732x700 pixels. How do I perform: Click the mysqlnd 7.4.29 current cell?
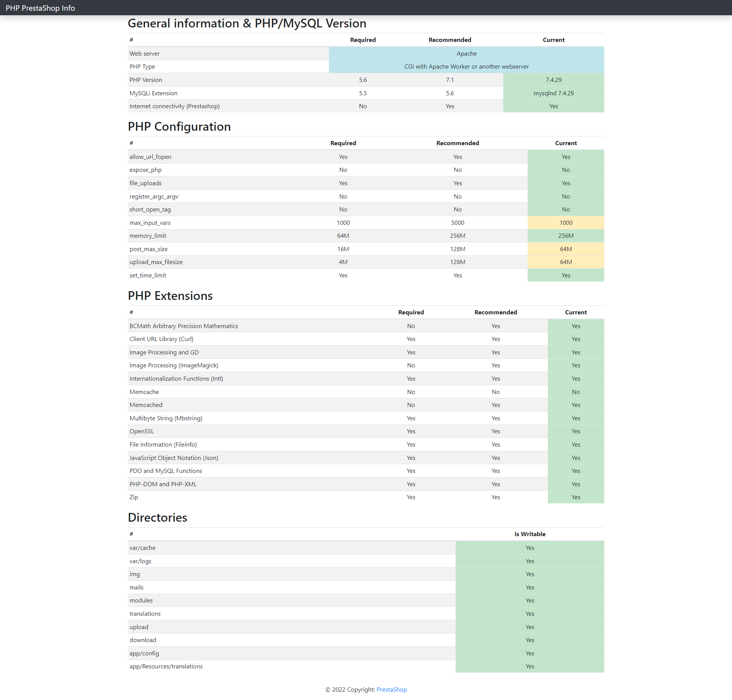tap(554, 93)
